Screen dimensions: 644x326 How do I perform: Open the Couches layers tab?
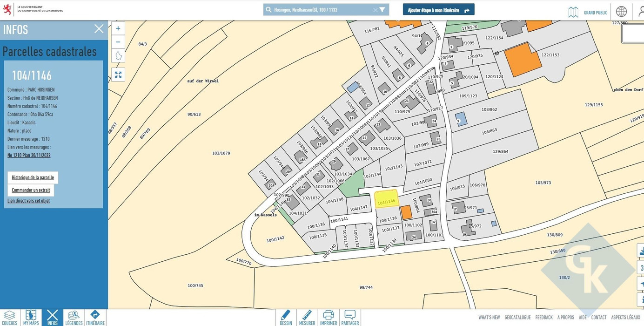click(10, 318)
